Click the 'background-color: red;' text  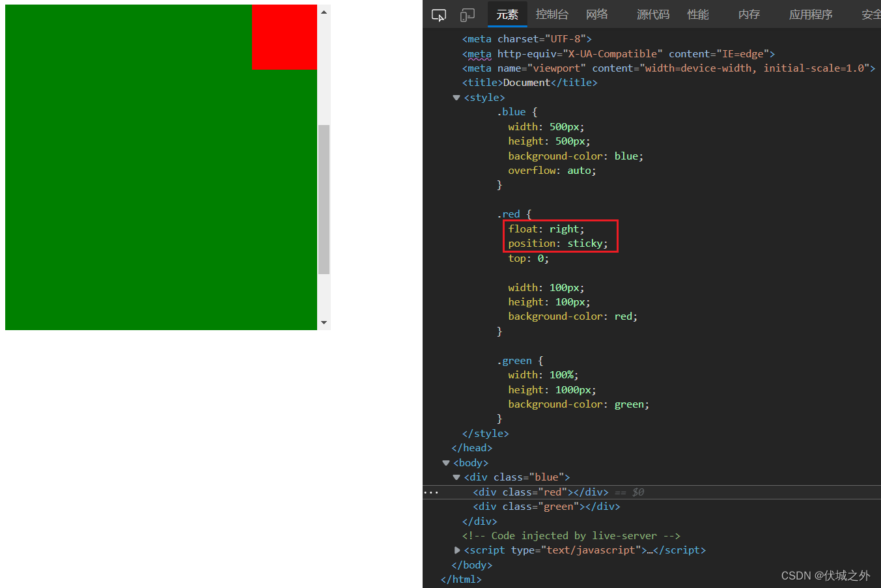[573, 316]
